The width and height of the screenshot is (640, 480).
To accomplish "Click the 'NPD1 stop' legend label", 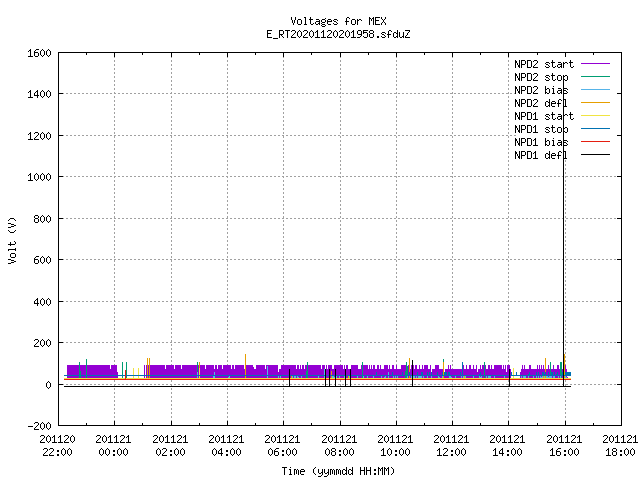I will [541, 129].
